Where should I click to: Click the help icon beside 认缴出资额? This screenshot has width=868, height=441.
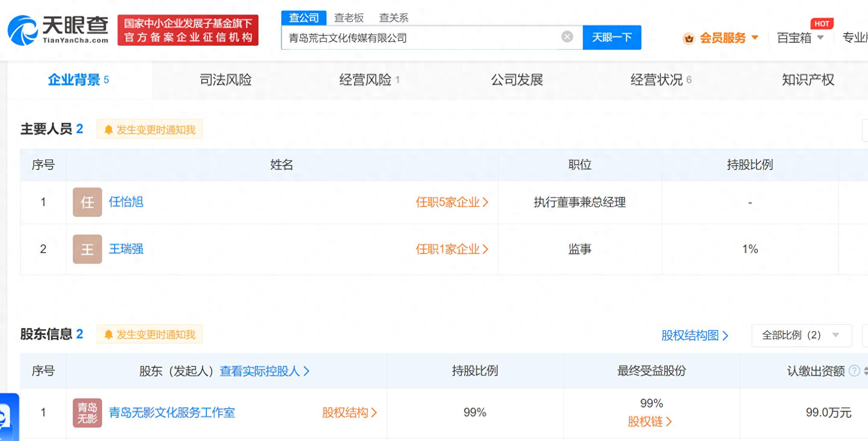pos(854,371)
